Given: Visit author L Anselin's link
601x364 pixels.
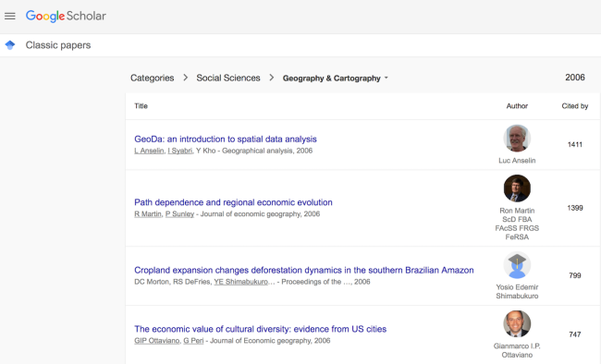Looking at the screenshot, I should click(x=149, y=151).
